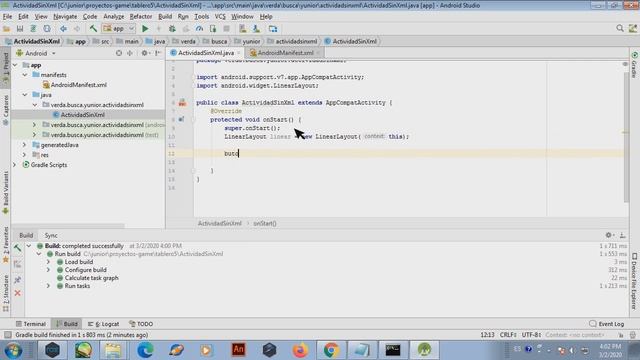640x360 pixels.
Task: Open the Refactor menu
Action: tap(140, 16)
